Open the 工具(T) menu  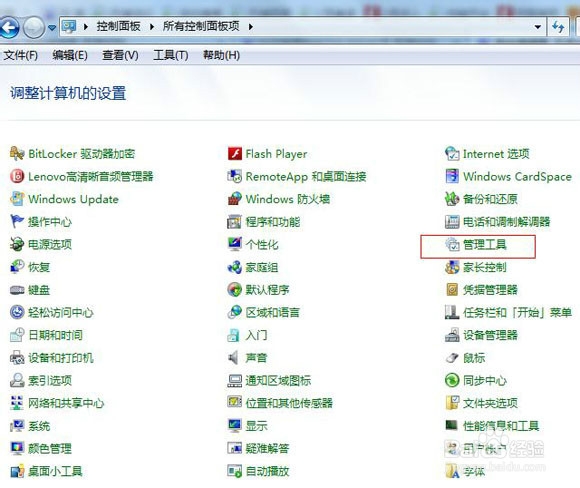[x=171, y=55]
